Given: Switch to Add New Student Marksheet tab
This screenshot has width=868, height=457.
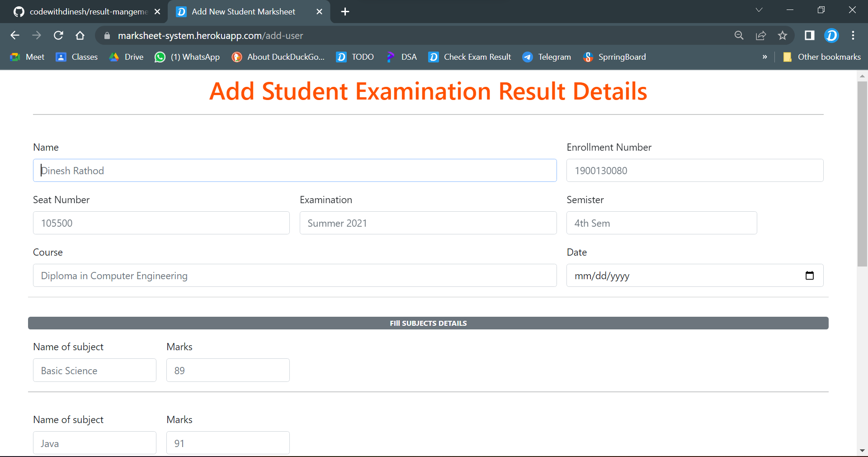Looking at the screenshot, I should click(250, 12).
